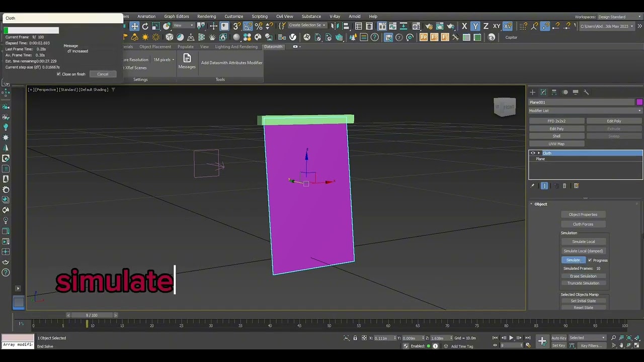Click the Cloth progress bar
The image size is (644, 362).
tap(31, 31)
